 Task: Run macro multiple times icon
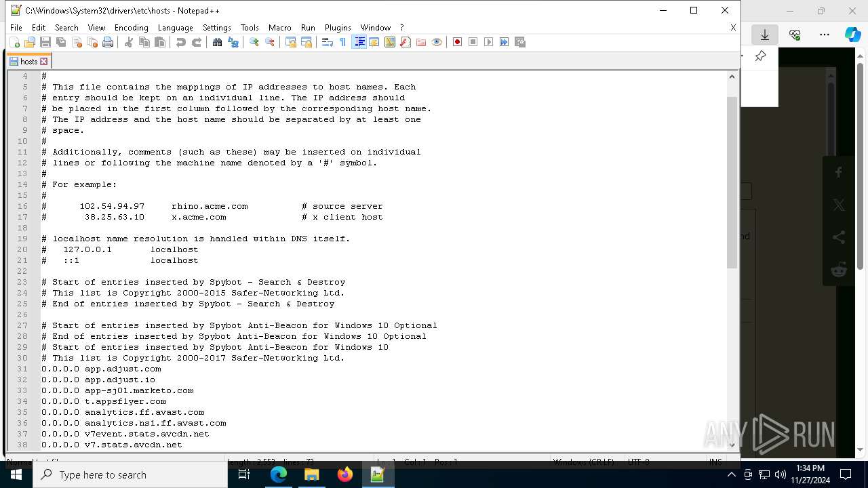click(x=505, y=42)
